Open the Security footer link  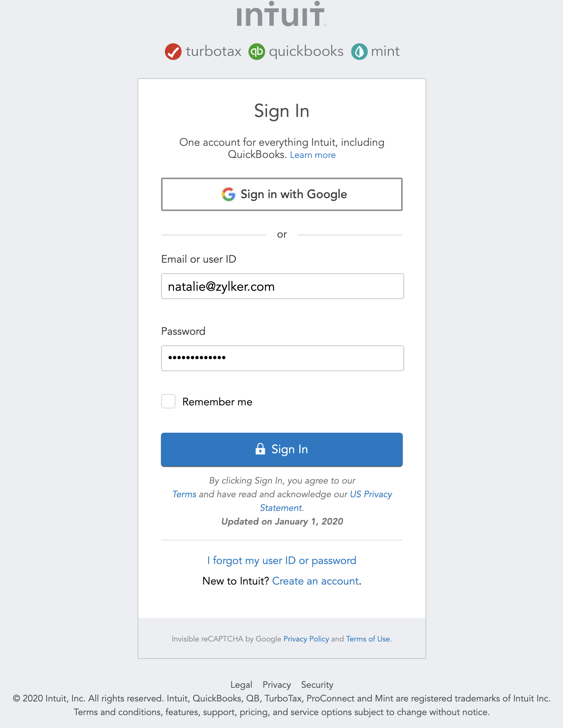[317, 685]
